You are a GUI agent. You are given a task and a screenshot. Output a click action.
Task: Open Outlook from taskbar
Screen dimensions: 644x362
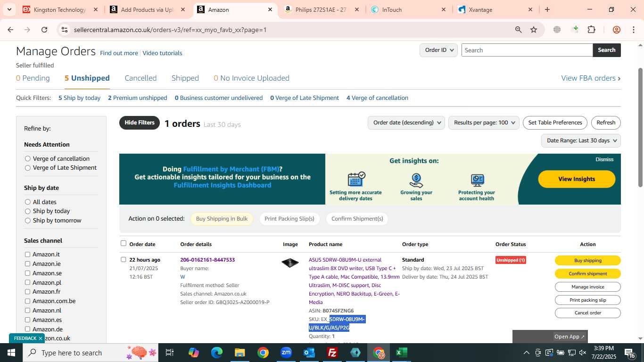pyautogui.click(x=309, y=353)
